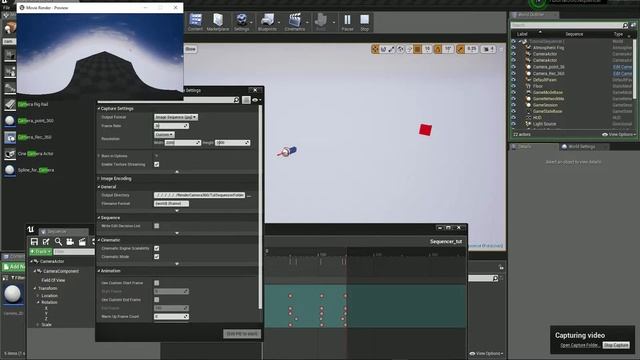Click the create camera icon in Sequencer toolbar
This screenshot has height=360, width=640.
pyautogui.click(x=70, y=242)
